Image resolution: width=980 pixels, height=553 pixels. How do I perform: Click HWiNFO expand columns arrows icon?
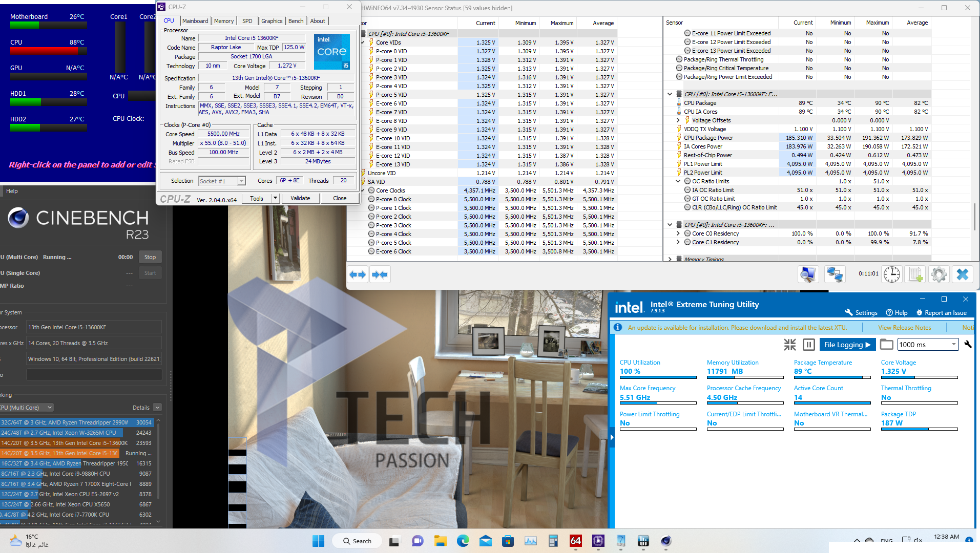358,274
